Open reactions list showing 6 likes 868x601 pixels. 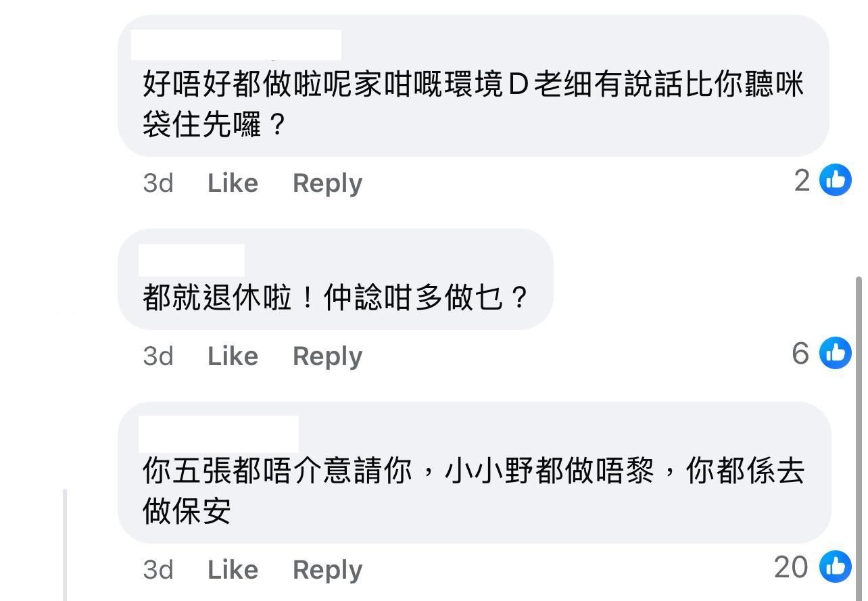tap(821, 354)
